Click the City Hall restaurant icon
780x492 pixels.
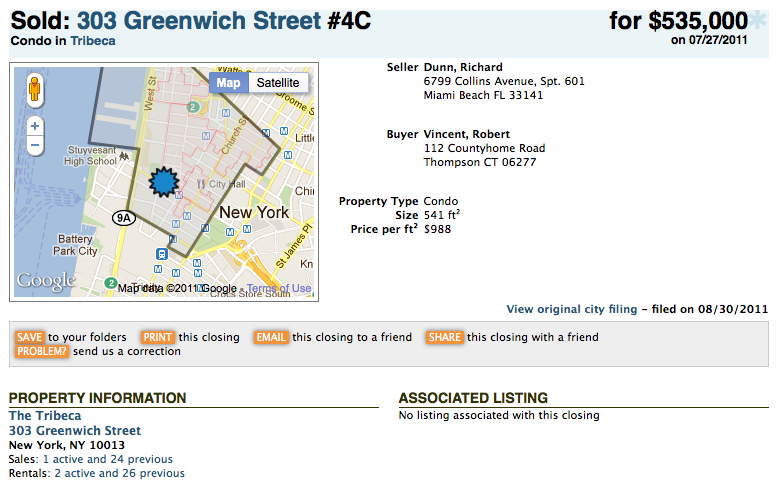[x=201, y=184]
